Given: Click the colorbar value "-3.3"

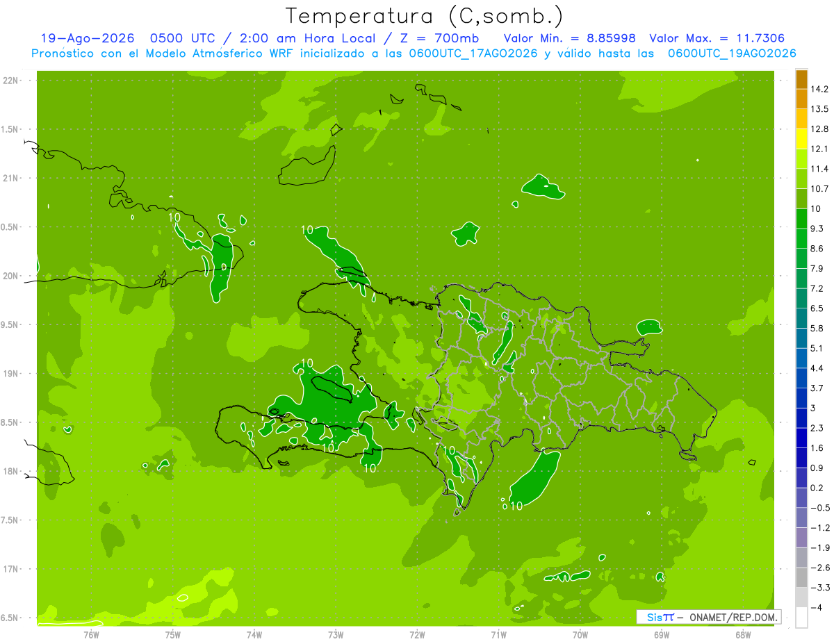Looking at the screenshot, I should [x=820, y=588].
